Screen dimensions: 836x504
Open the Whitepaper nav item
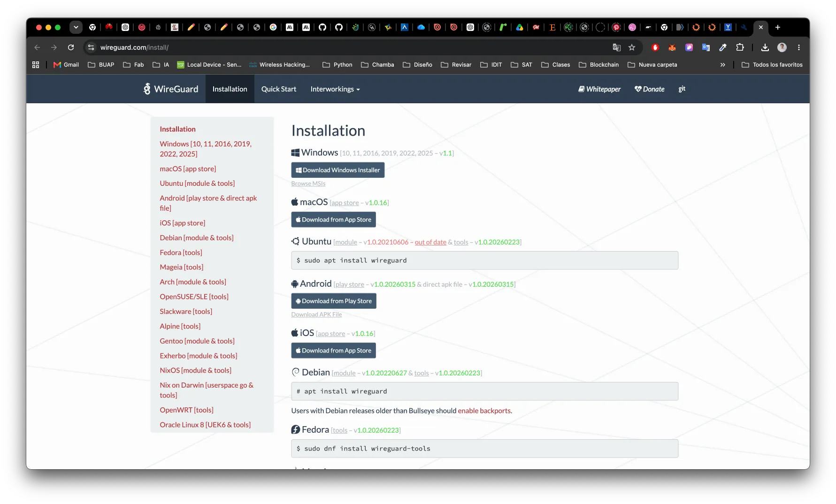click(x=599, y=89)
